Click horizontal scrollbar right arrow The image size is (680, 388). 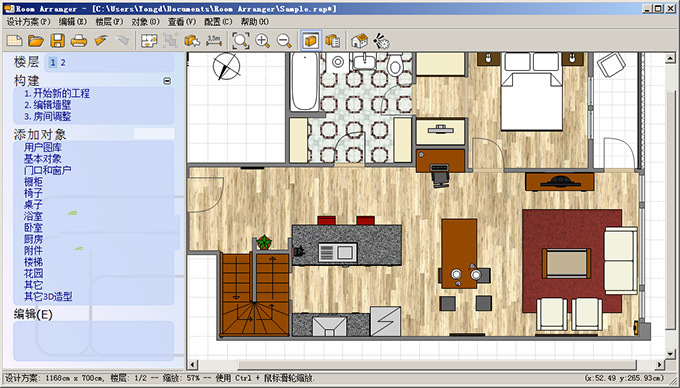[660, 365]
